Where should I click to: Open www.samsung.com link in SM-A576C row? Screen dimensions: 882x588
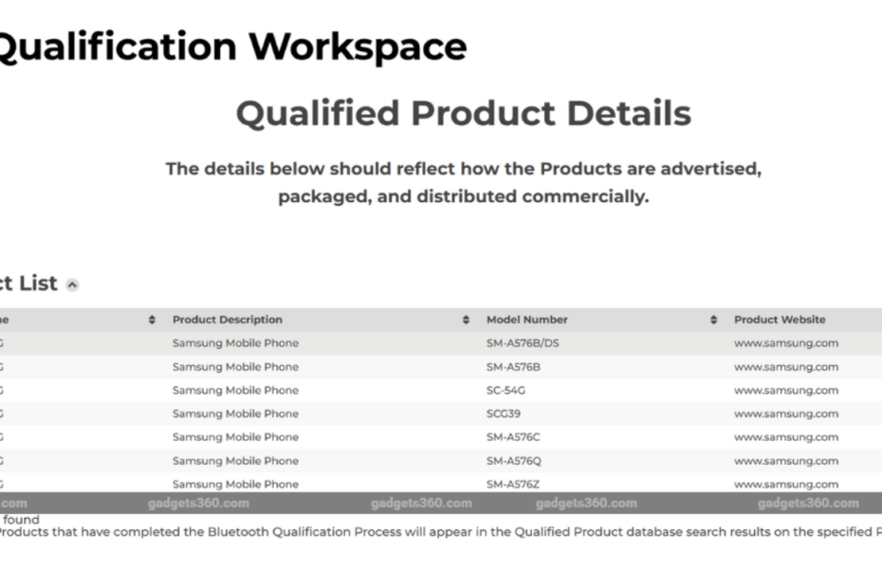[x=786, y=437]
